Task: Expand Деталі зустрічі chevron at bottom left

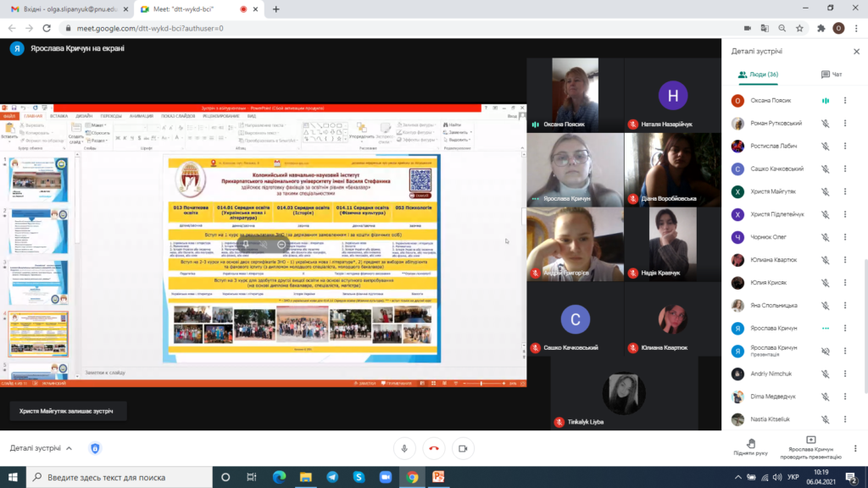Action: tap(70, 448)
